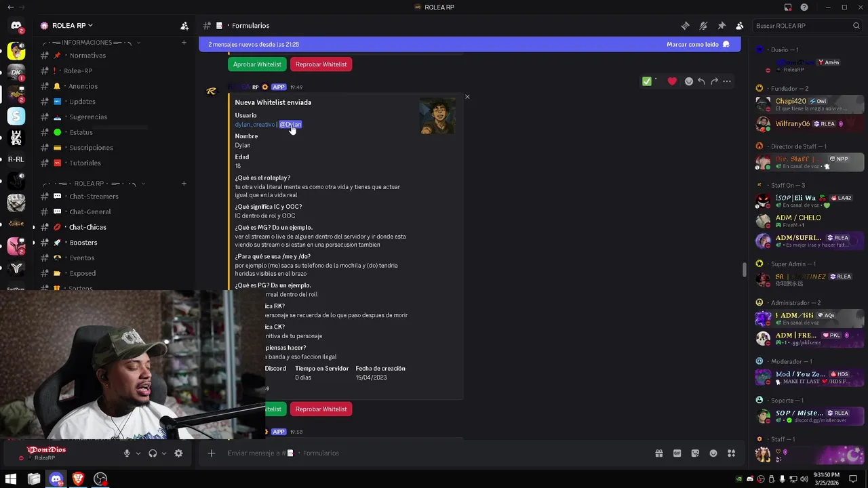Click the @Dylan mention
Viewport: 868px width, 488px height.
[x=290, y=125]
